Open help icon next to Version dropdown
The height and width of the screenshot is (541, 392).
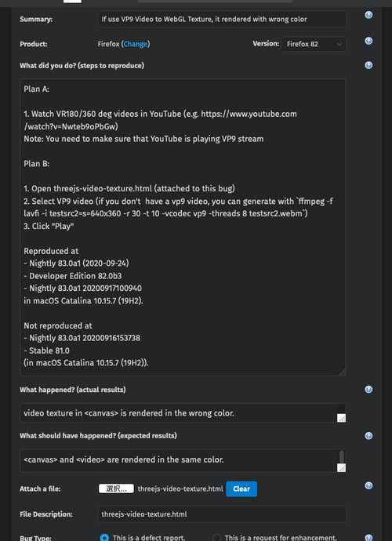click(368, 41)
